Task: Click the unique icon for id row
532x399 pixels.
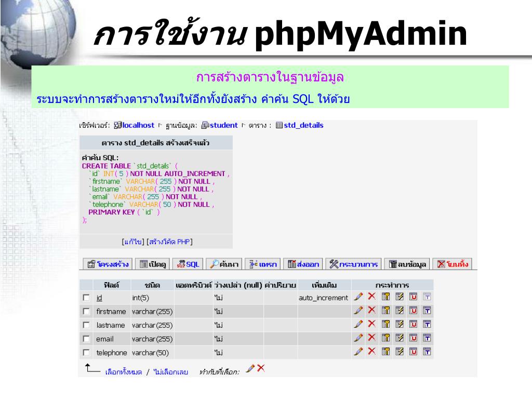Action: [413, 297]
